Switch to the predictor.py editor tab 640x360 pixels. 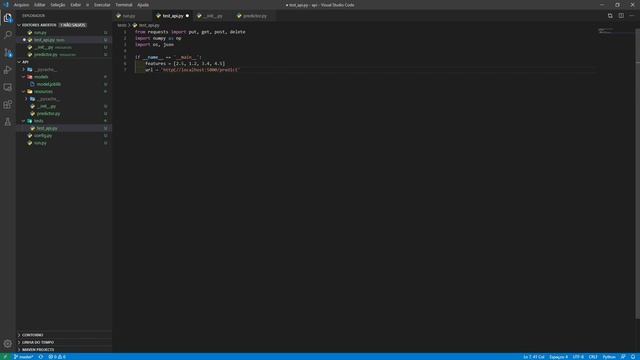tap(255, 16)
